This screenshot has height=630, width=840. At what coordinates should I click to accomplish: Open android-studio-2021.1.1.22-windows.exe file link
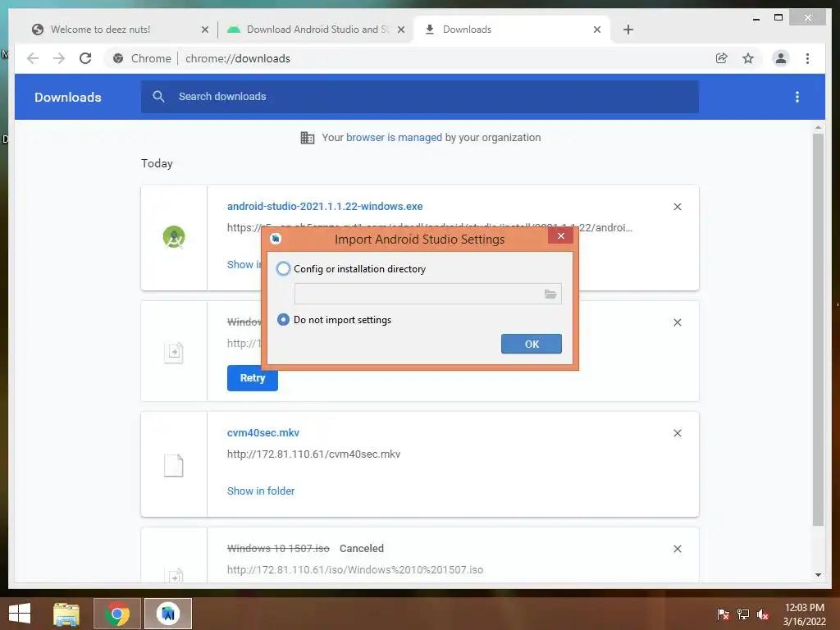pyautogui.click(x=325, y=206)
